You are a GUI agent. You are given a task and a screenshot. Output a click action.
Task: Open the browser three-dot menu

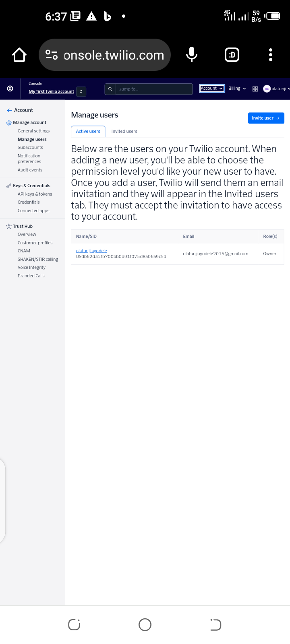click(271, 55)
